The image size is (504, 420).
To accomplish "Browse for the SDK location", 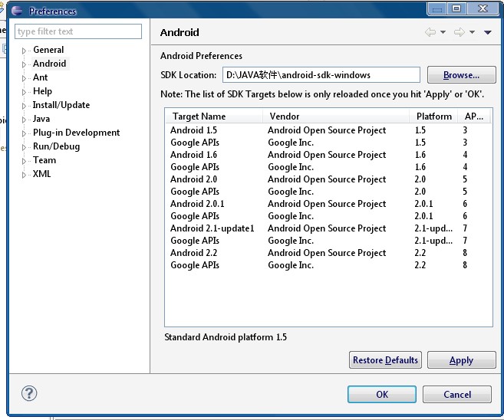I will (x=461, y=75).
